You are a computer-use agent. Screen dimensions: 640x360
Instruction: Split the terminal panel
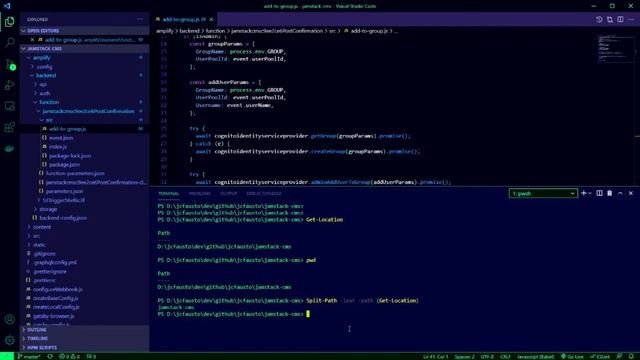599,193
